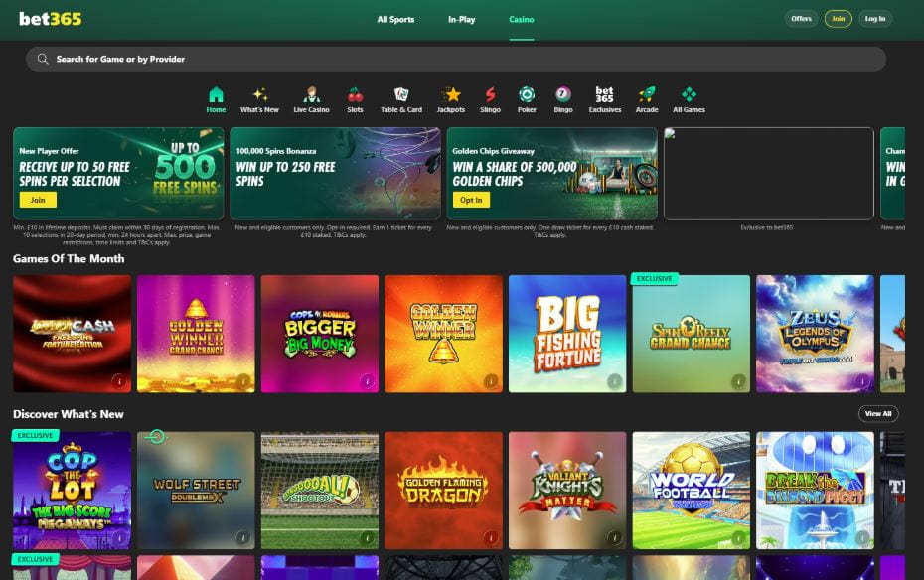Switch to the All Sports tab
Image resolution: width=924 pixels, height=580 pixels.
[x=395, y=20]
